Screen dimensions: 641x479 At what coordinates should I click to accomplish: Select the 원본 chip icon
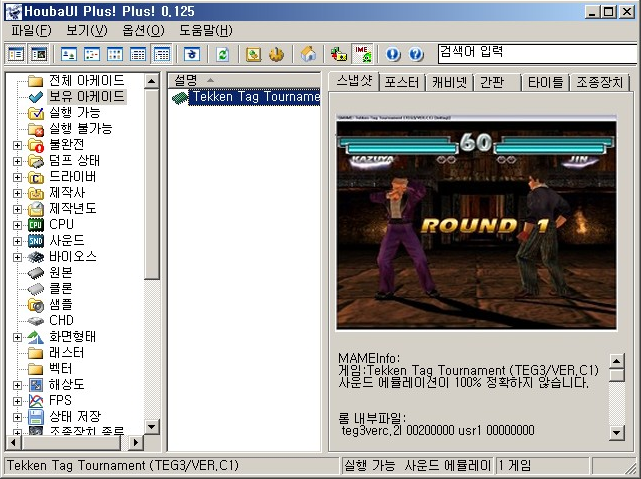tap(36, 273)
